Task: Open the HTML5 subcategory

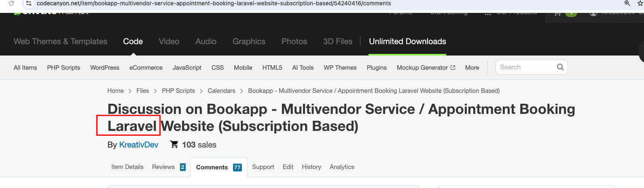Action: pos(272,68)
